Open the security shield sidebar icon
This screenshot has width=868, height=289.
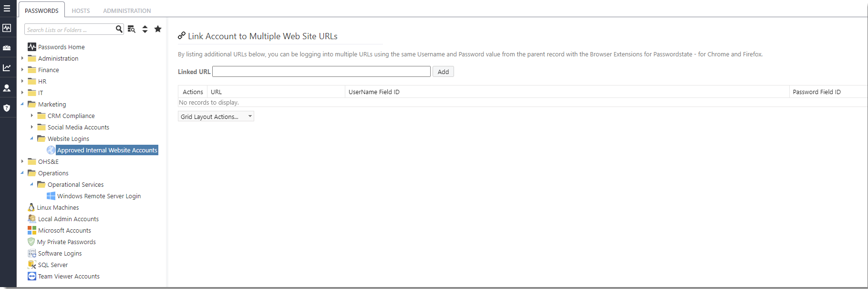(x=7, y=108)
